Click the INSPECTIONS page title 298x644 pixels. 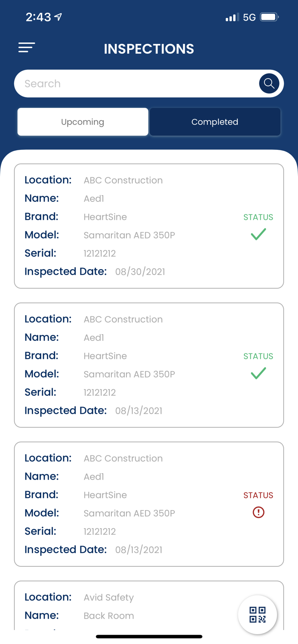[x=149, y=49]
